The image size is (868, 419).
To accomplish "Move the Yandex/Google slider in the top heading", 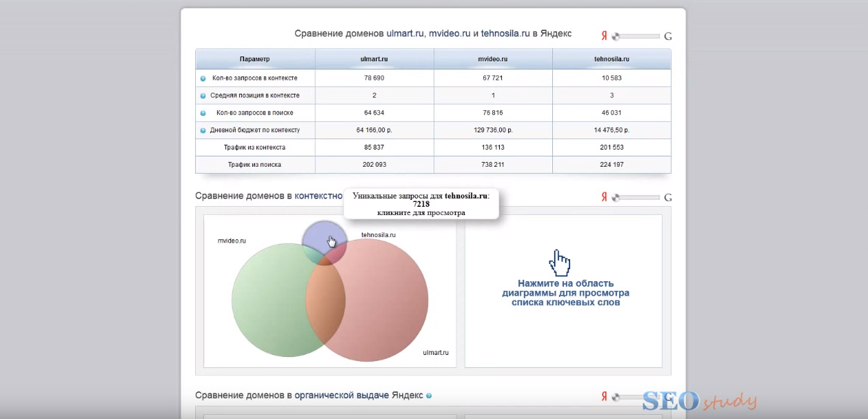I will [636, 37].
